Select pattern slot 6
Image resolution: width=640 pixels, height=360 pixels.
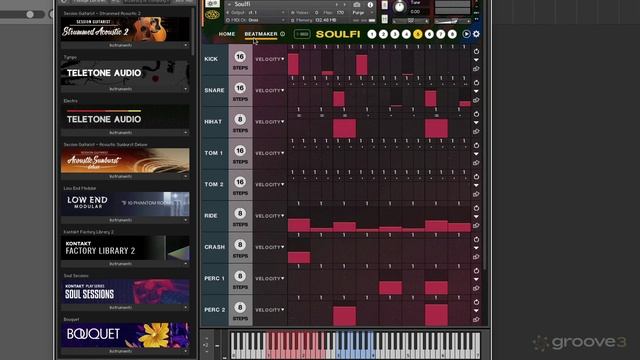click(x=429, y=34)
